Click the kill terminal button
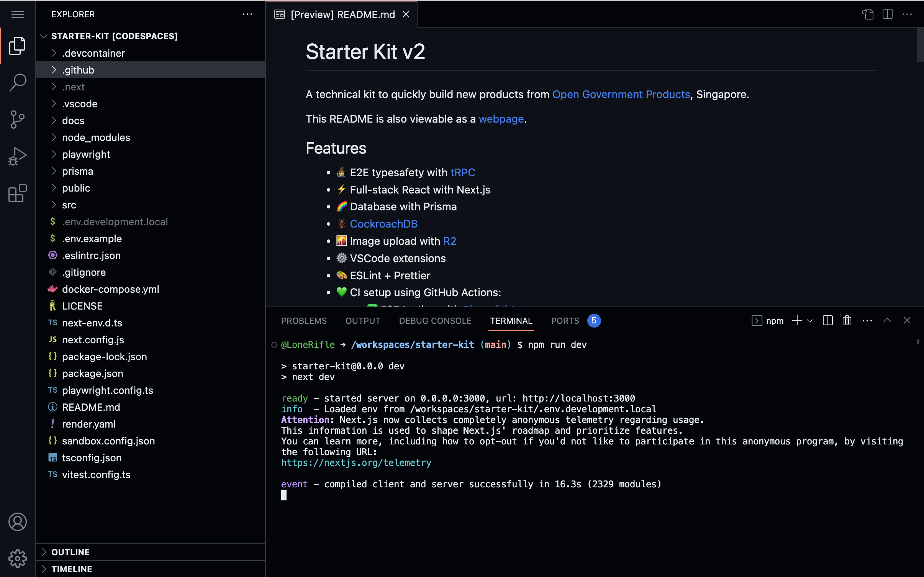924x577 pixels. click(847, 320)
